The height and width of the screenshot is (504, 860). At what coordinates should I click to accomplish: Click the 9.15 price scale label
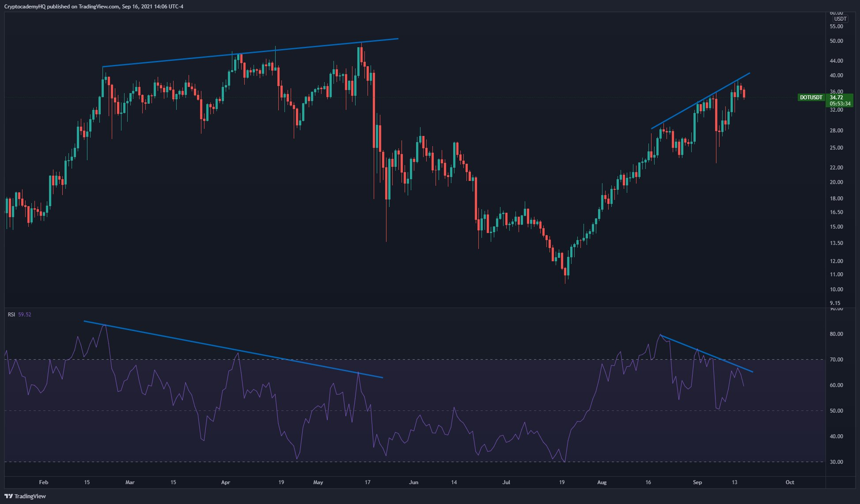click(x=835, y=303)
